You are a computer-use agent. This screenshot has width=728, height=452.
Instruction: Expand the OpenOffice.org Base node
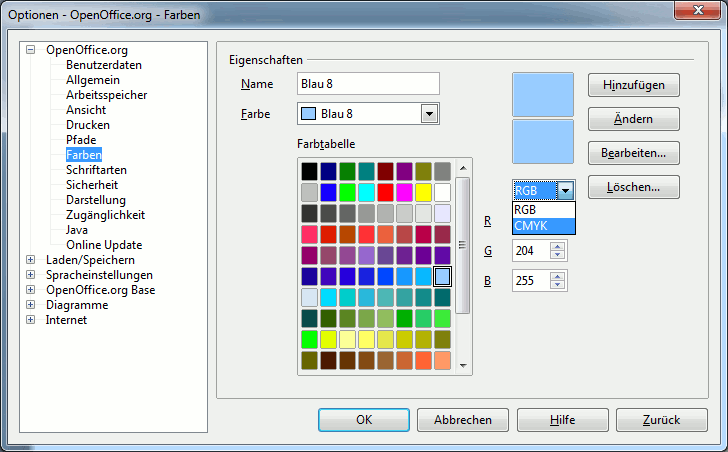point(31,290)
